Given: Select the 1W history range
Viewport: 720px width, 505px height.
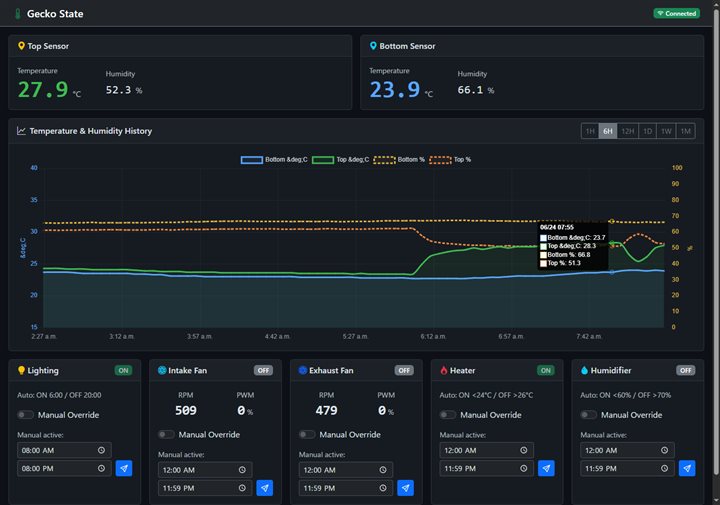Looking at the screenshot, I should click(x=666, y=131).
